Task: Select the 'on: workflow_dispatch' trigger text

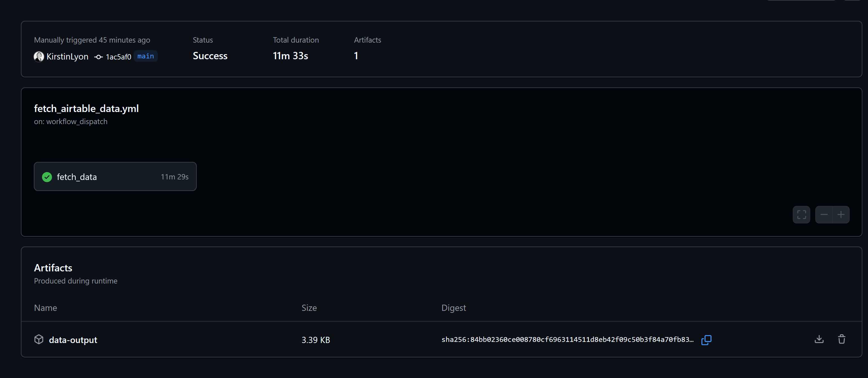Action: point(71,121)
